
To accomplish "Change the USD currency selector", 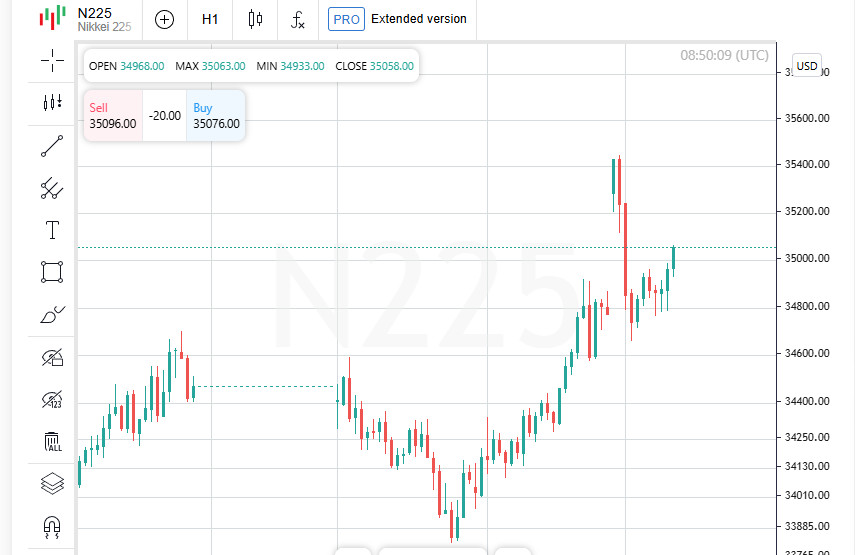I will pyautogui.click(x=806, y=66).
